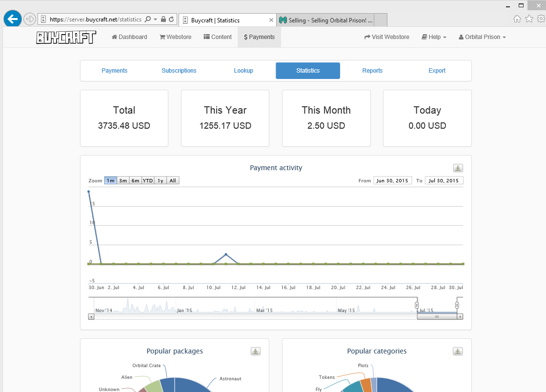Expand the Help dropdown menu
The image size is (546, 392).
tap(434, 37)
